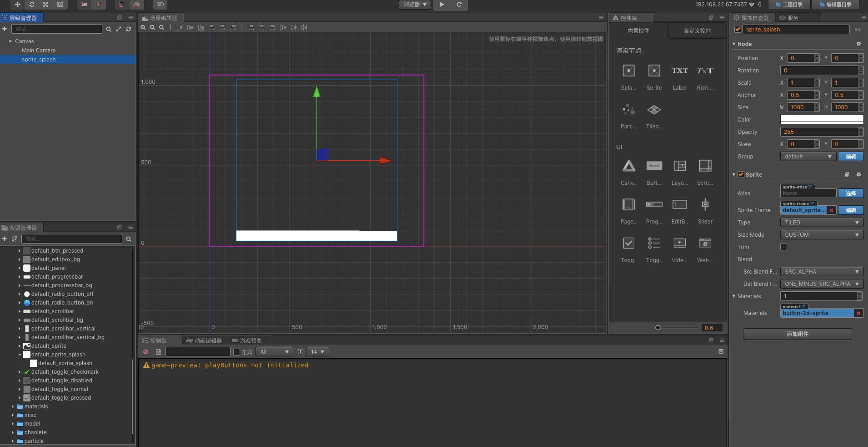Open the Dst Blend Factor dropdown
The height and width of the screenshot is (447, 868).
(822, 284)
